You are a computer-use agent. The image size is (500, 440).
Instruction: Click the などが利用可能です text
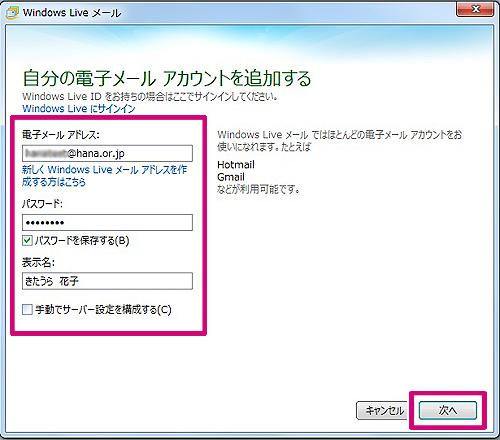tap(258, 190)
